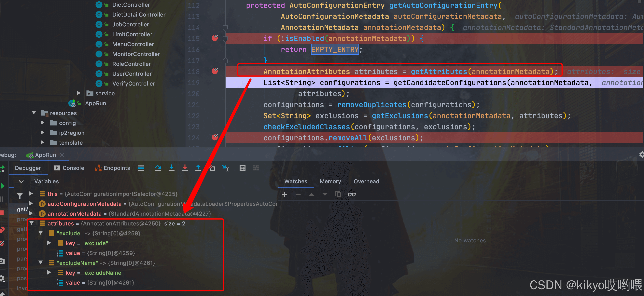644x296 pixels.
Task: Click Show Execution Point icon
Action: [x=141, y=168]
